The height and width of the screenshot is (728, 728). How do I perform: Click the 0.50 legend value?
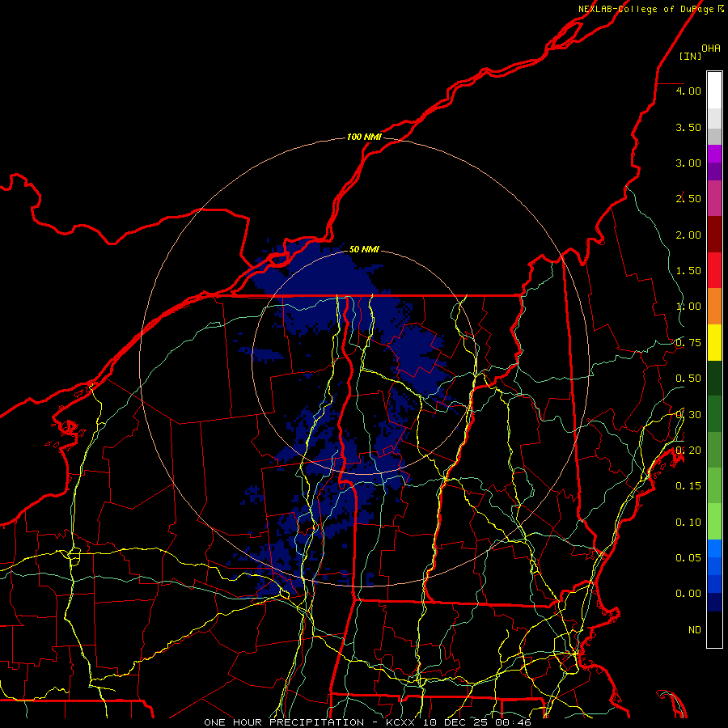(688, 379)
